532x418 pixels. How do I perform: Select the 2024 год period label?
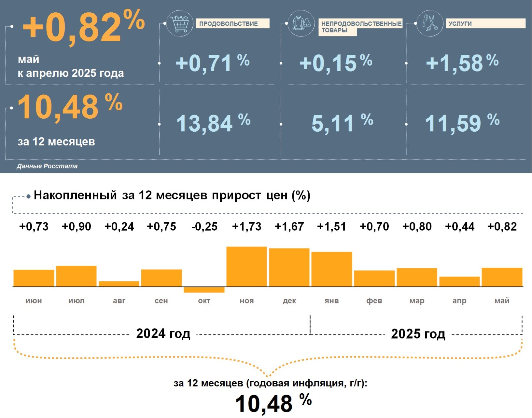[x=163, y=334]
